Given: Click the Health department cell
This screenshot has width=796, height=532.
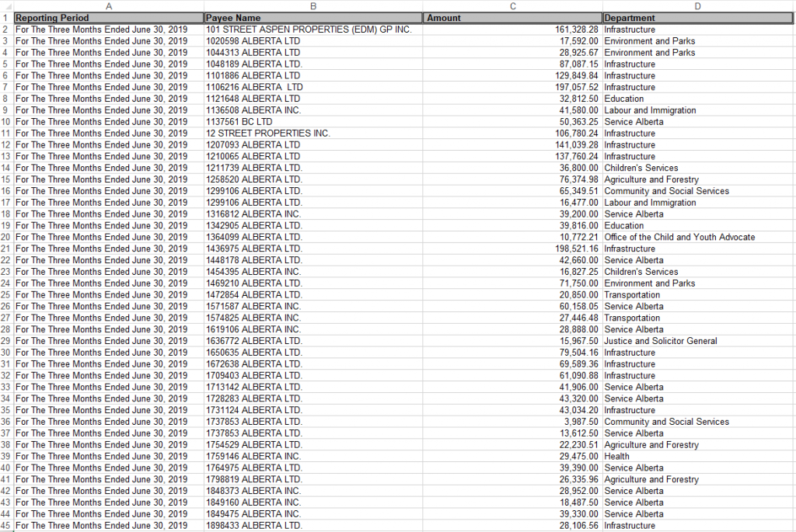Looking at the screenshot, I should (697, 456).
